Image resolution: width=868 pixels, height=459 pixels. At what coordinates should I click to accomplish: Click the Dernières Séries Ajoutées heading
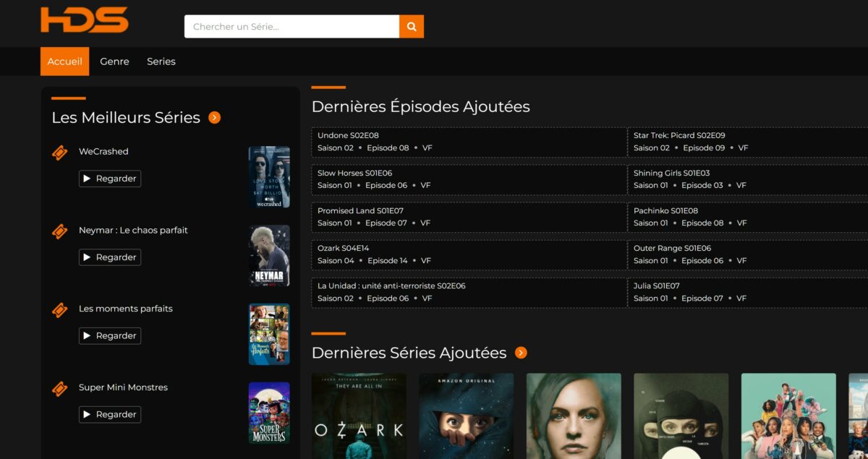[409, 353]
